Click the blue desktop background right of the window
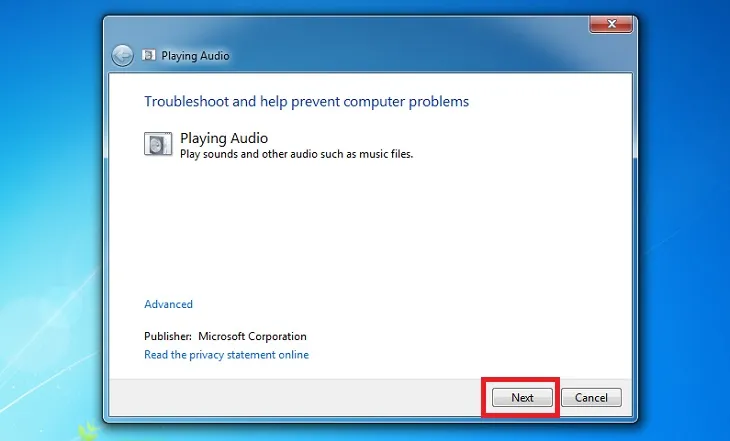The height and width of the screenshot is (441, 730). tap(685, 220)
